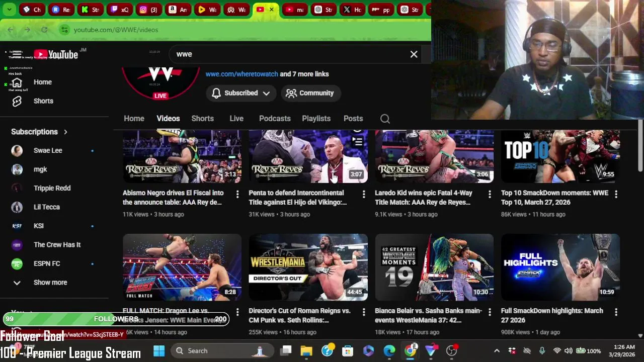Switch to the channel Live tab

coord(236,119)
